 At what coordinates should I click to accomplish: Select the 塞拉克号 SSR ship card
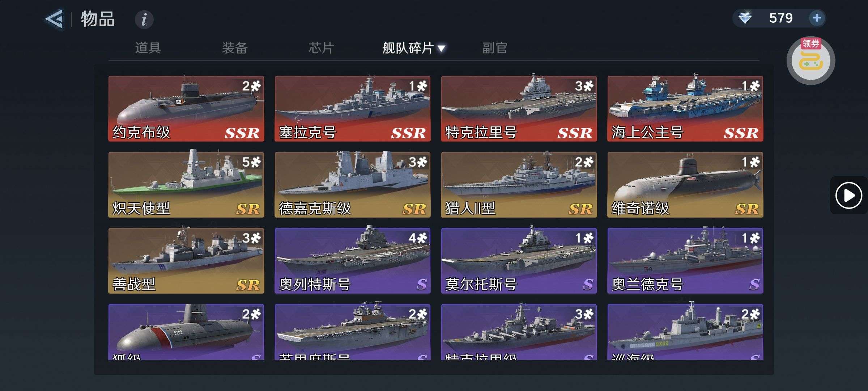coord(353,109)
